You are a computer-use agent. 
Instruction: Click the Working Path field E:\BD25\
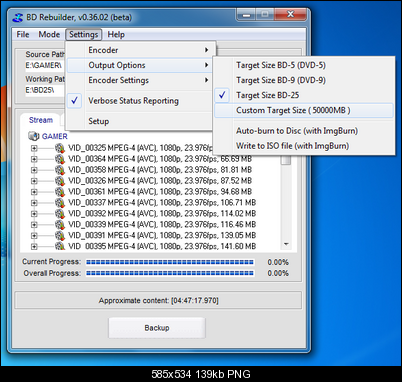(45, 90)
